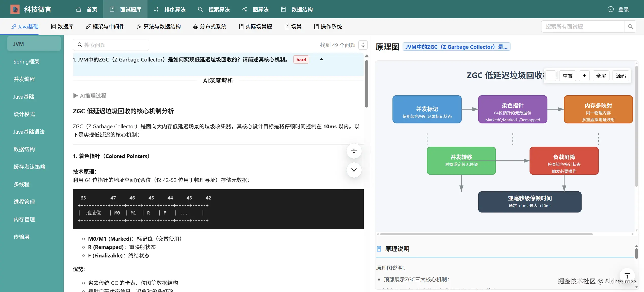Viewport: 644px width, 292px height.
Task: Click the 科技微言 logo icon
Action: (x=15, y=9)
